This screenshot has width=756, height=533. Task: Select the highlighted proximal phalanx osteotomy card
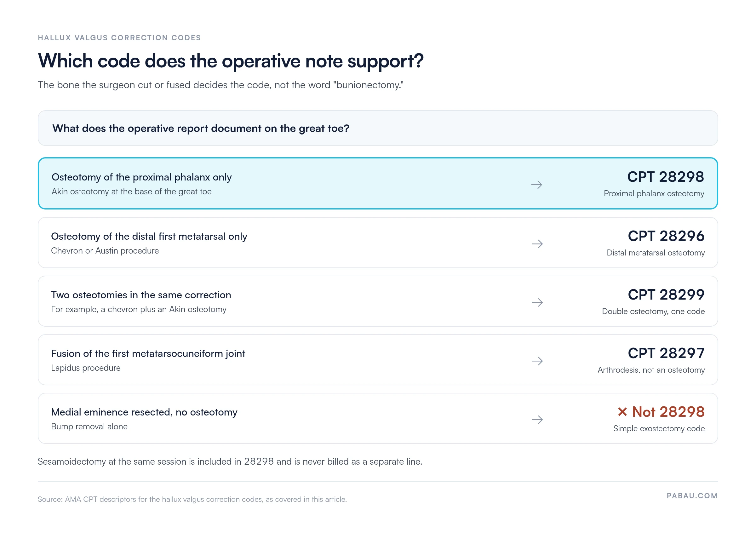click(378, 183)
